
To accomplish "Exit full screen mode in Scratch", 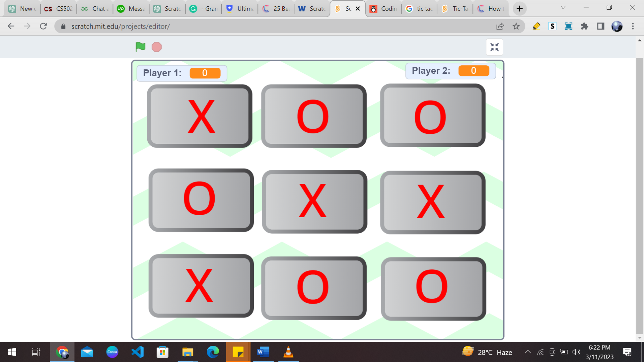I will (x=494, y=47).
